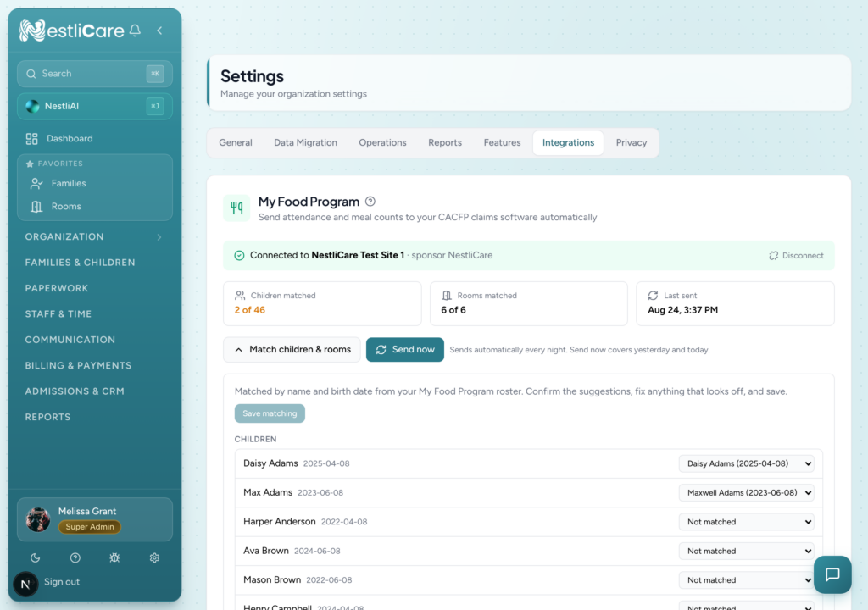This screenshot has width=868, height=610.
Task: Collapse the sidebar with the chevron
Action: (159, 30)
